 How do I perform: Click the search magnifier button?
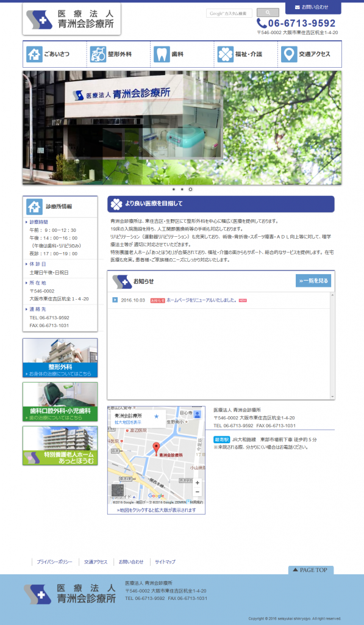(268, 13)
